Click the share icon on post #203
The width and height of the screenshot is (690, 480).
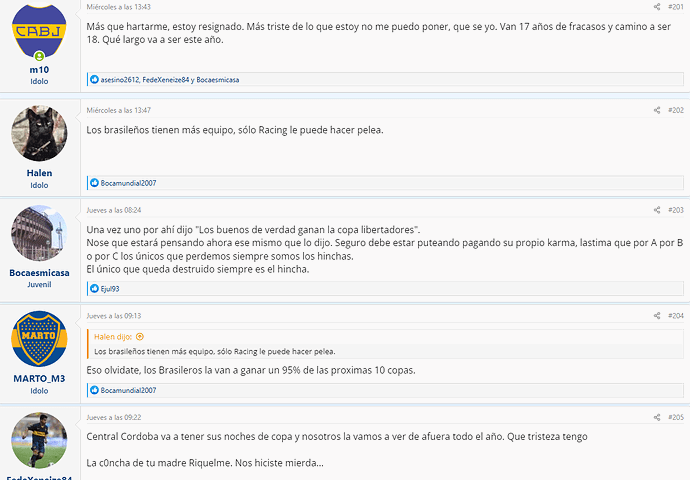657,210
